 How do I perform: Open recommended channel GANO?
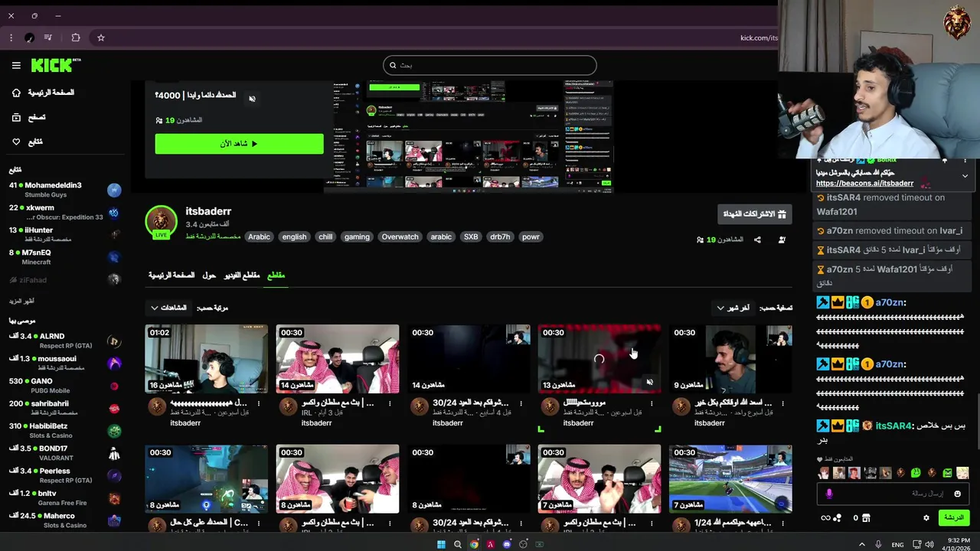pos(65,385)
